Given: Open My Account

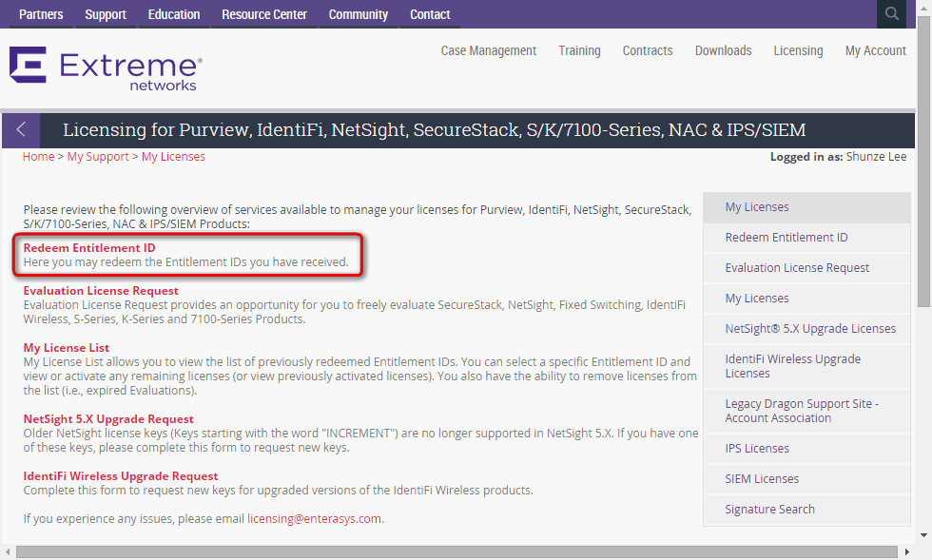Looking at the screenshot, I should click(x=876, y=50).
